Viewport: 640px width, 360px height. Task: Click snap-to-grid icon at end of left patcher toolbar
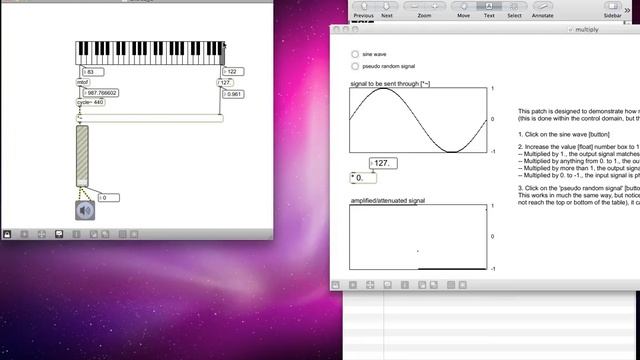point(134,234)
